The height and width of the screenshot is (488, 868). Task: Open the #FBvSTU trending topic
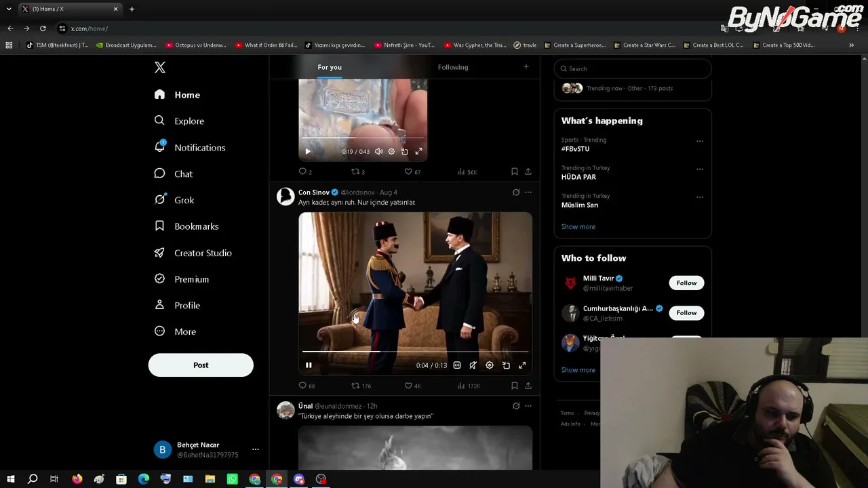(x=576, y=148)
